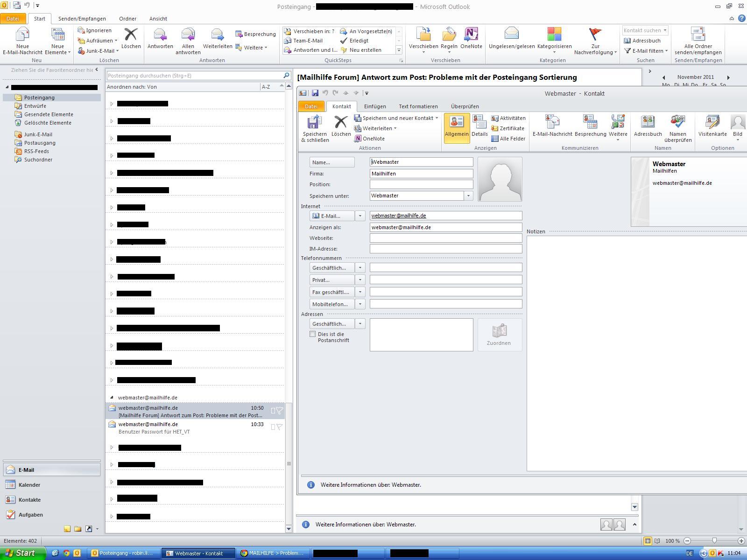Check 'Dies ist die Postanschrift' checkbox

point(312,334)
